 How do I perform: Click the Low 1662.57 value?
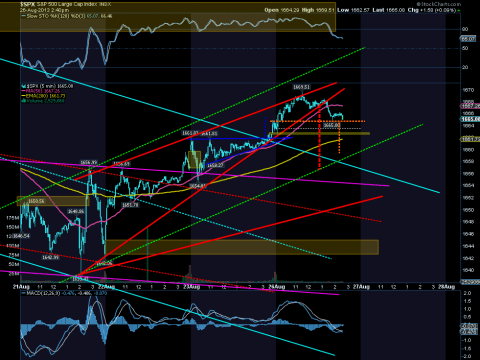[353, 10]
